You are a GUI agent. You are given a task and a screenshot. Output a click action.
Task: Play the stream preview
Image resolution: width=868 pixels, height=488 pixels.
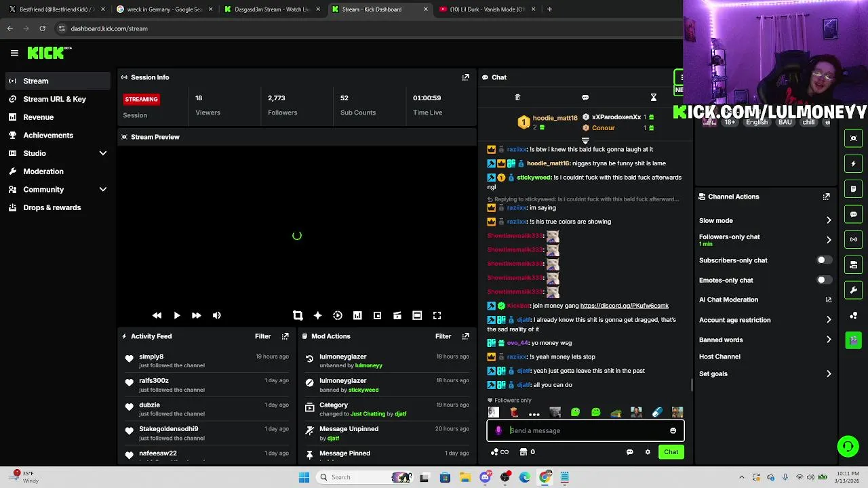176,315
